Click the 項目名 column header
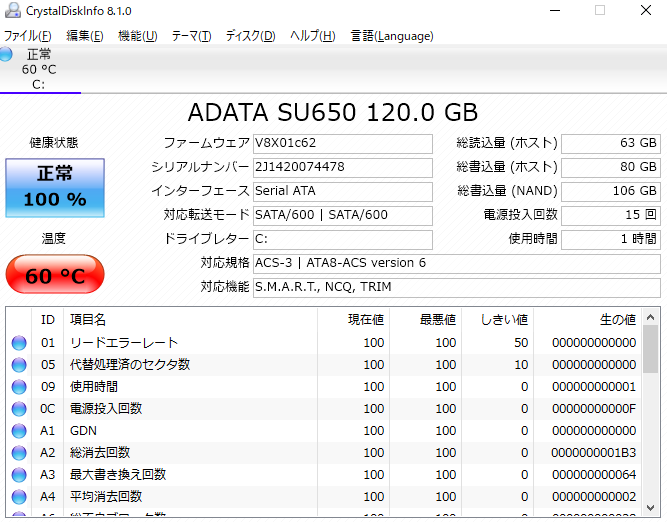 click(191, 319)
